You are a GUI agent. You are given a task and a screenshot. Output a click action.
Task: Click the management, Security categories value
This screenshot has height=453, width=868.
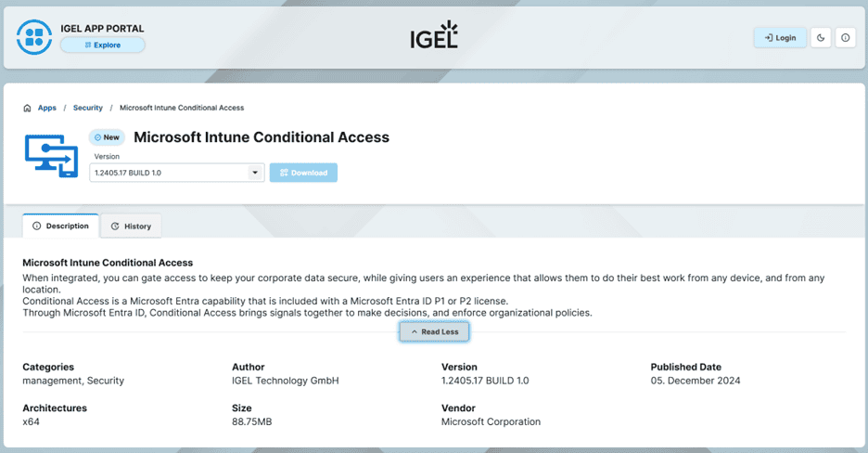tap(73, 381)
